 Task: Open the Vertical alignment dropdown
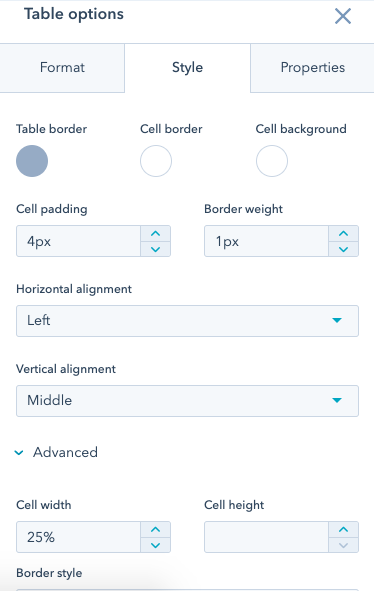click(187, 401)
